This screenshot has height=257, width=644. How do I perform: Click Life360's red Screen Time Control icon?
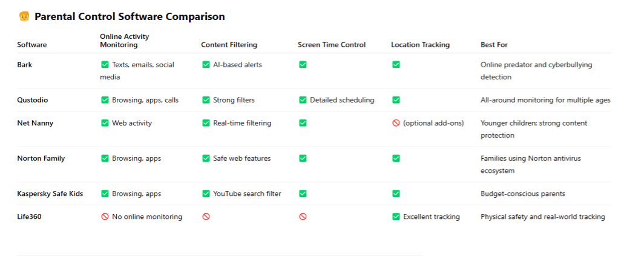click(303, 217)
